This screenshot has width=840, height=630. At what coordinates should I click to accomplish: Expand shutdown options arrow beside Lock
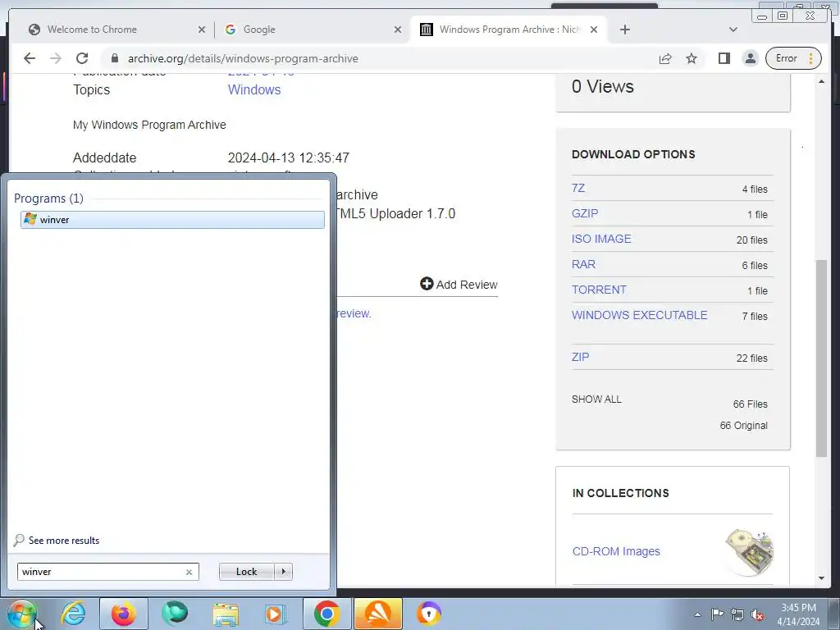(x=283, y=572)
